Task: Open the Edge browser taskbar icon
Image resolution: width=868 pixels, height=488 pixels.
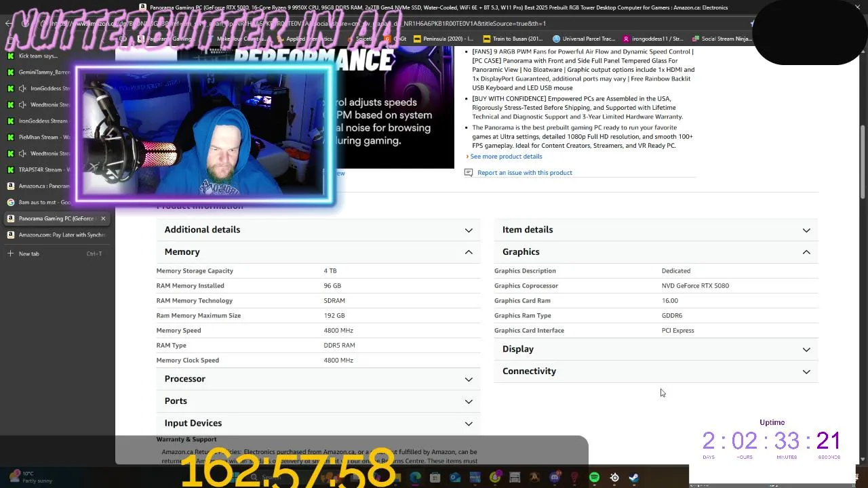Action: pyautogui.click(x=415, y=477)
